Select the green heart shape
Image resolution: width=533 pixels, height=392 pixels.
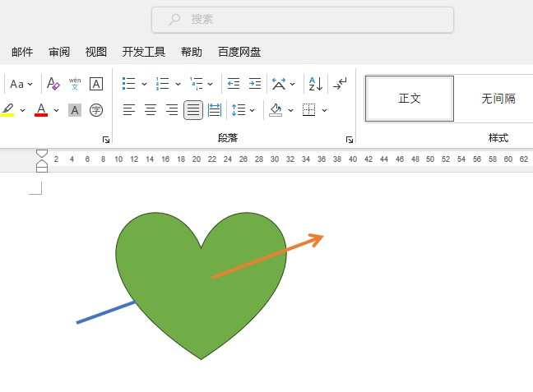(x=202, y=286)
